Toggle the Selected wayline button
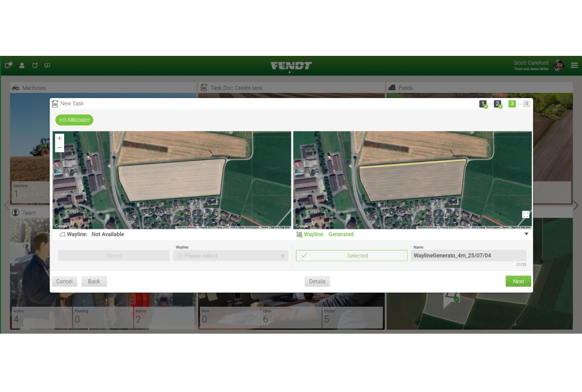 (x=351, y=255)
